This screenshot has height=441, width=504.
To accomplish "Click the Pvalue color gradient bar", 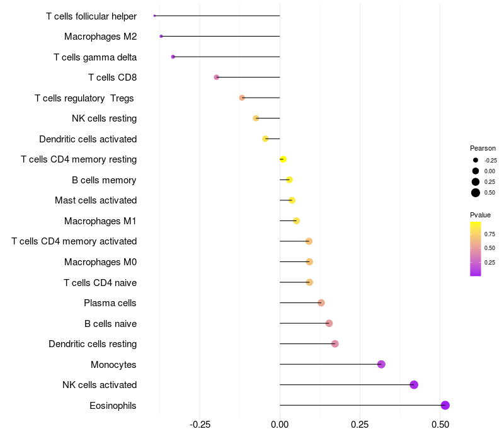I will point(476,249).
